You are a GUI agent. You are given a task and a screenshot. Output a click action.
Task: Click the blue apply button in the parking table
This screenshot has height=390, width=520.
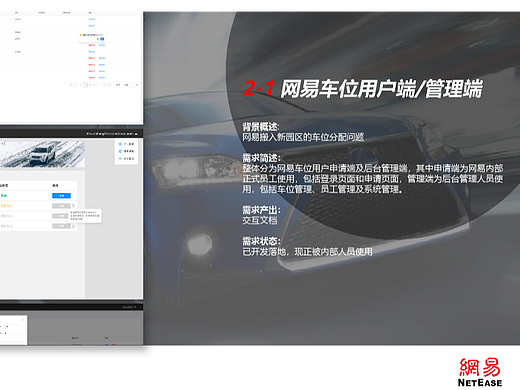coord(61,196)
